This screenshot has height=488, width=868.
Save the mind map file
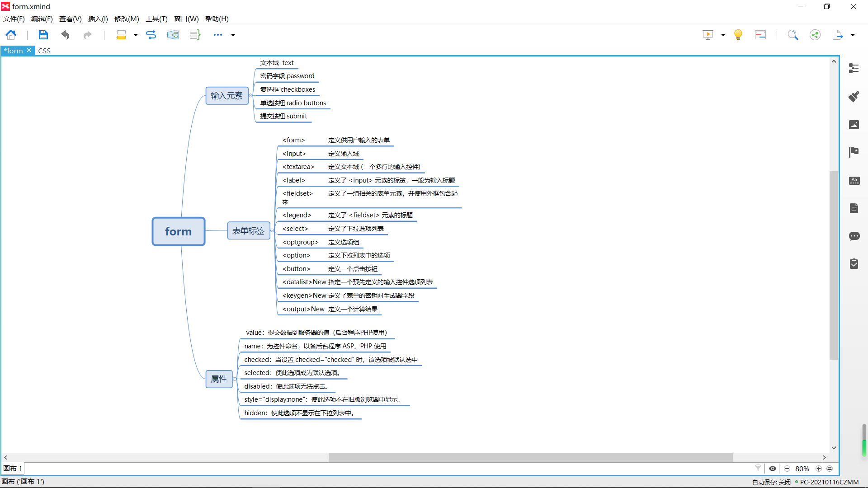43,35
